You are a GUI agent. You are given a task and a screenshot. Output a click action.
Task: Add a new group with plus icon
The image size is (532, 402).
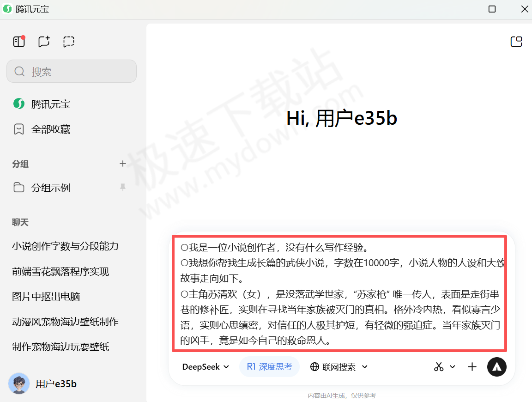pos(123,164)
